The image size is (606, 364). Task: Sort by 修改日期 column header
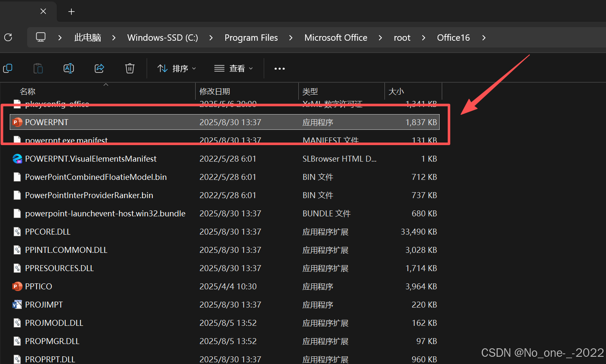215,91
